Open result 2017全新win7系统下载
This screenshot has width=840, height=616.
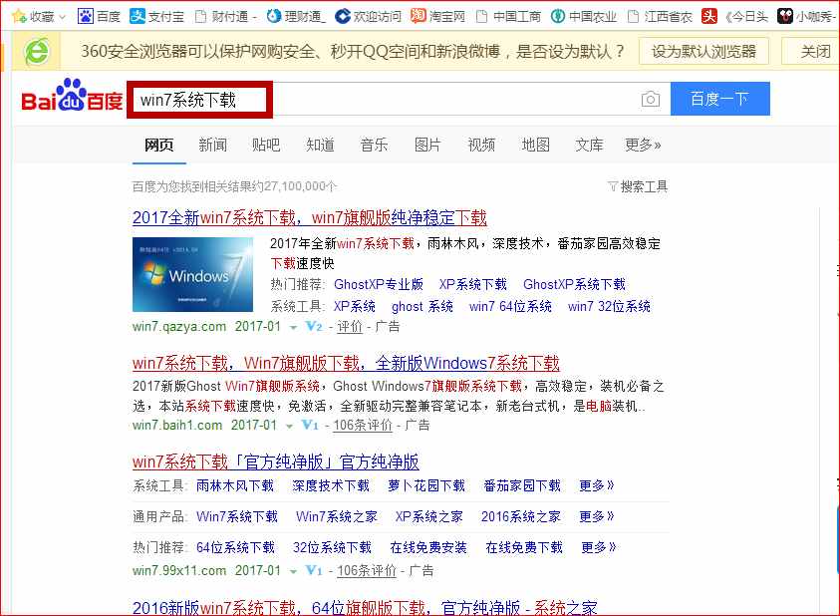click(x=310, y=217)
